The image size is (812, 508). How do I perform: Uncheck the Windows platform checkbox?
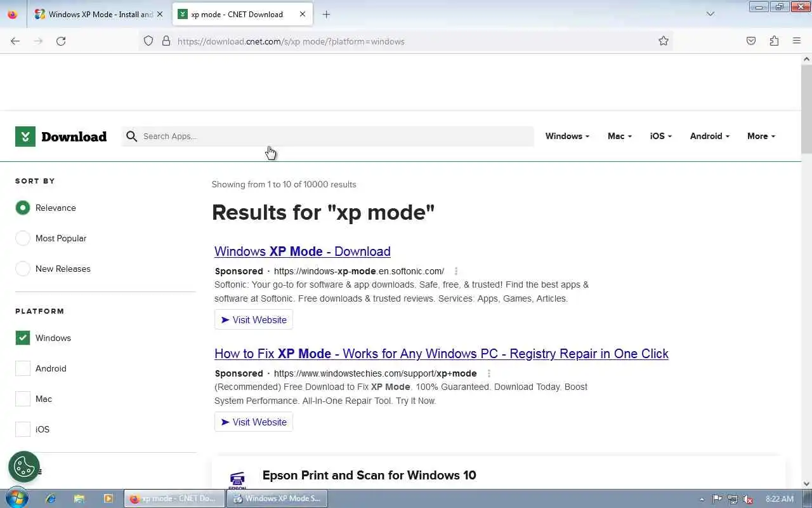pyautogui.click(x=23, y=338)
